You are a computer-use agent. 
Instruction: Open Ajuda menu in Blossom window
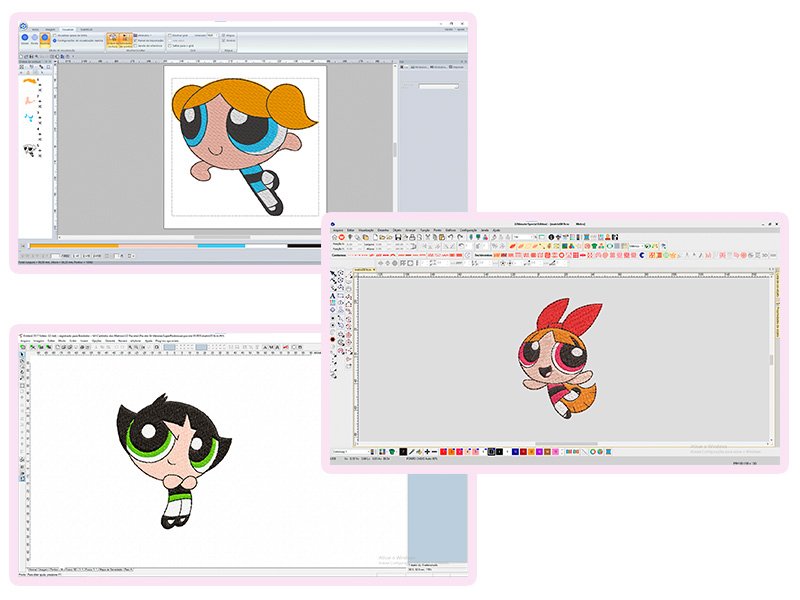(496, 230)
